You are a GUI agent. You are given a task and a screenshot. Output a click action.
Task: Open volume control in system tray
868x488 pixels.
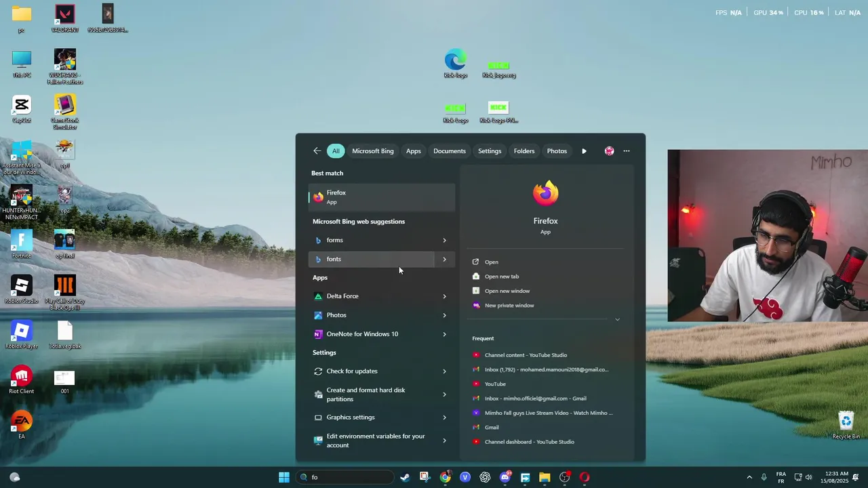[x=808, y=477]
